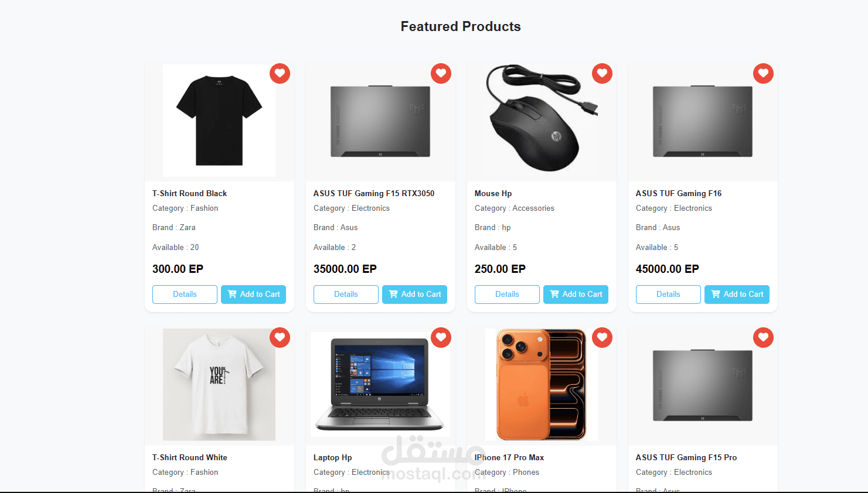The image size is (868, 493).
Task: Open Details for T-Shirt Round Black
Action: (x=185, y=295)
